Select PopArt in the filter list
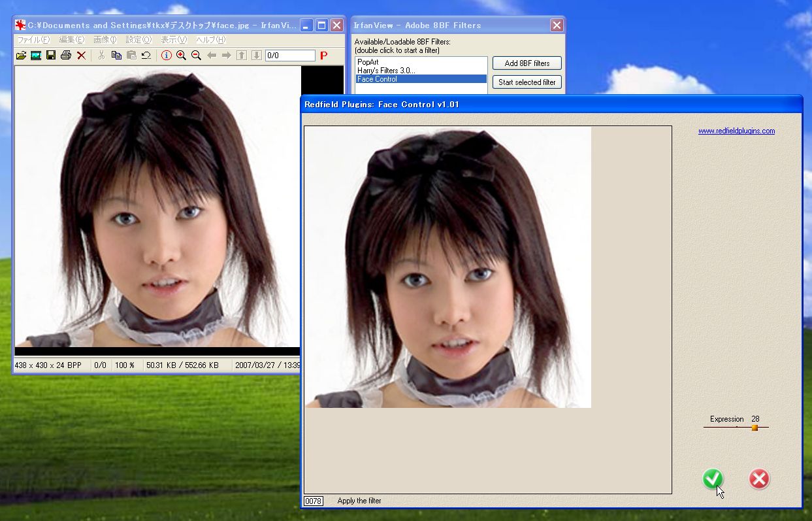Screen dimensions: 812x521 click(x=421, y=62)
